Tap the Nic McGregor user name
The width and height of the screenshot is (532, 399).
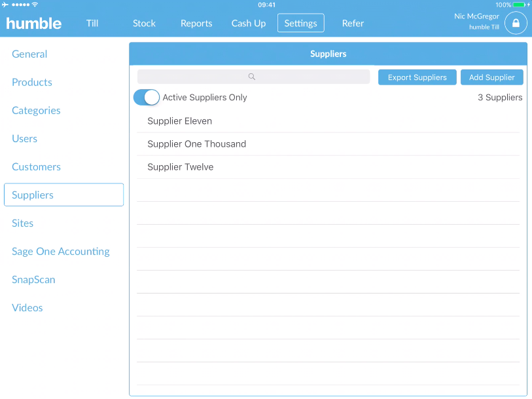[476, 16]
